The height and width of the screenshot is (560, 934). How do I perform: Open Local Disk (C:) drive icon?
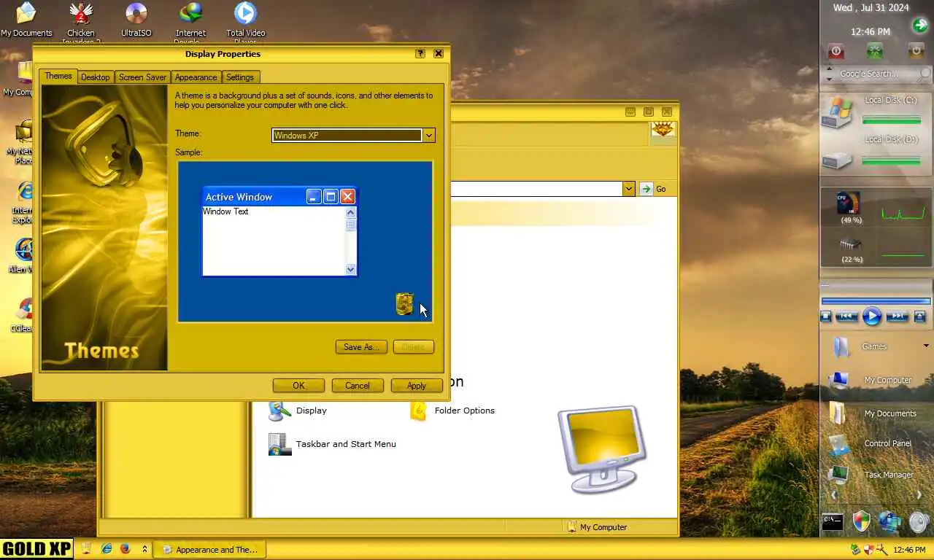(x=837, y=113)
